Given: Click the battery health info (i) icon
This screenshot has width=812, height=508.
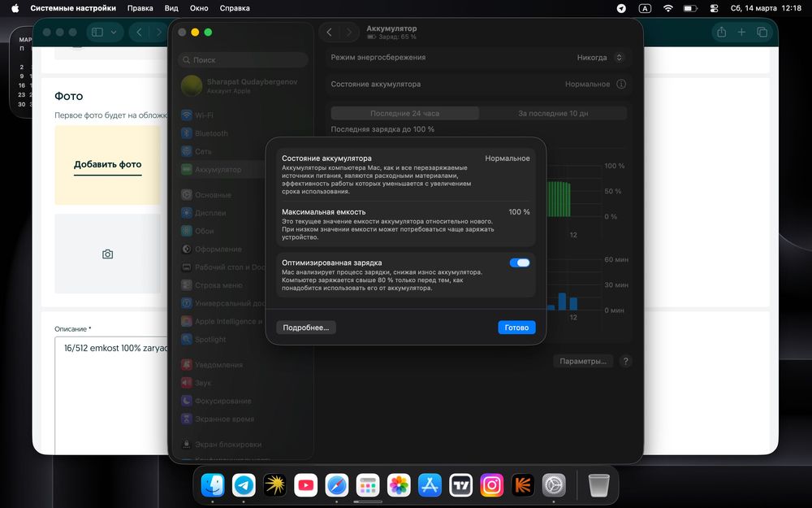Looking at the screenshot, I should [x=621, y=84].
